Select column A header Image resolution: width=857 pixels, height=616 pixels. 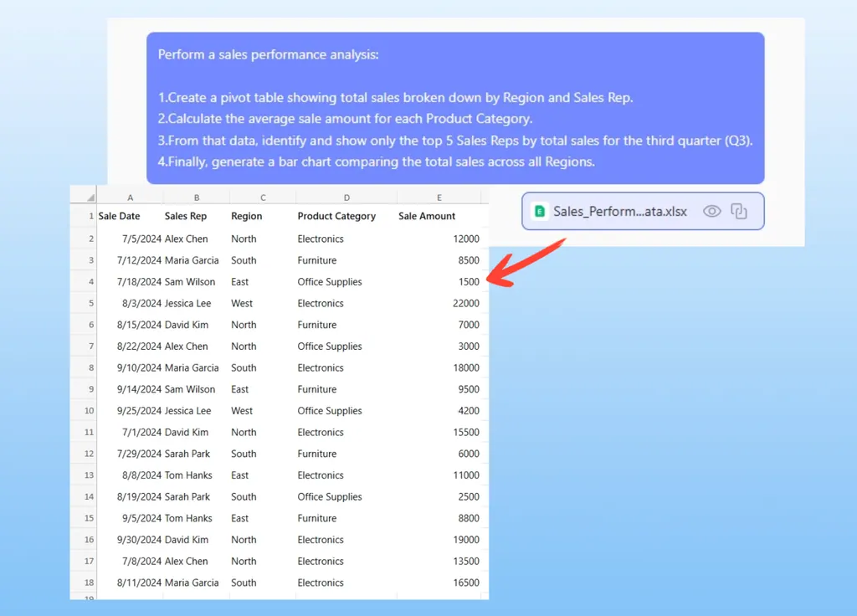point(130,198)
